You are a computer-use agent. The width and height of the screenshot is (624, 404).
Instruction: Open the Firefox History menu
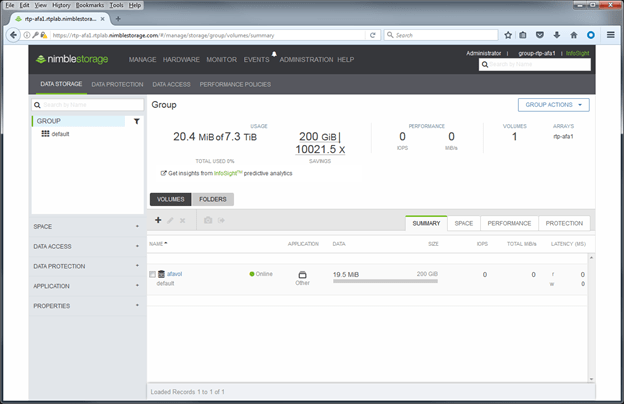tap(61, 5)
